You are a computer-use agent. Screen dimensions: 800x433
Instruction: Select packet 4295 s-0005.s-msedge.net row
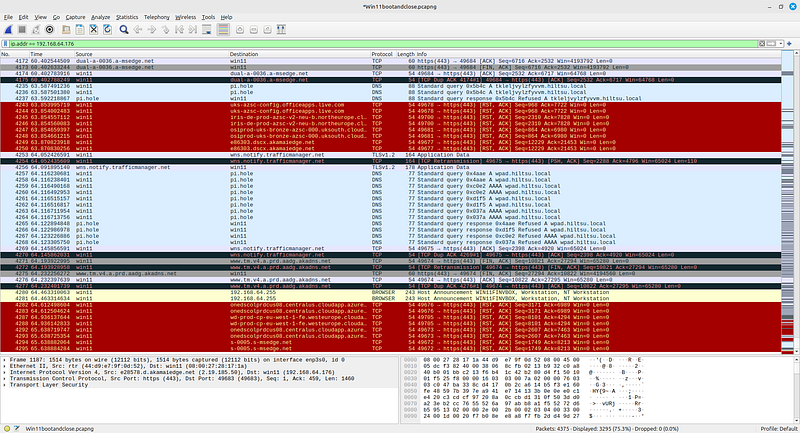pyautogui.click(x=390, y=349)
